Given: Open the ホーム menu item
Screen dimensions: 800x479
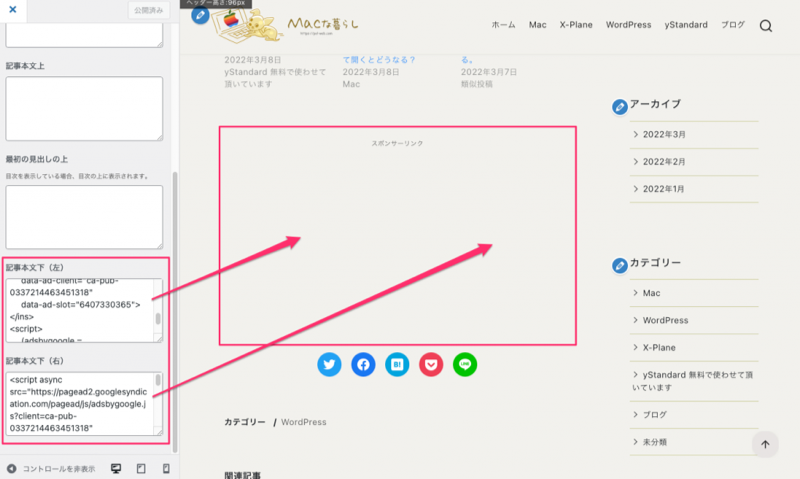Looking at the screenshot, I should click(x=503, y=25).
